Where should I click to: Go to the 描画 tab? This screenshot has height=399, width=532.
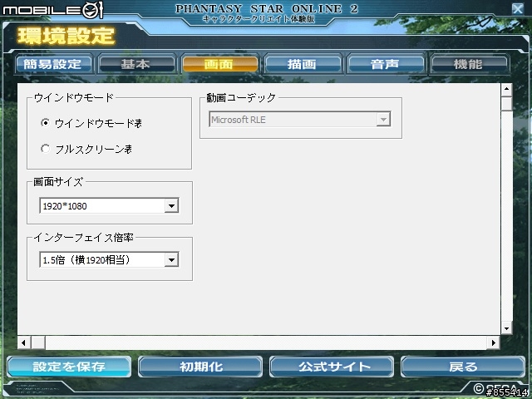click(x=303, y=64)
